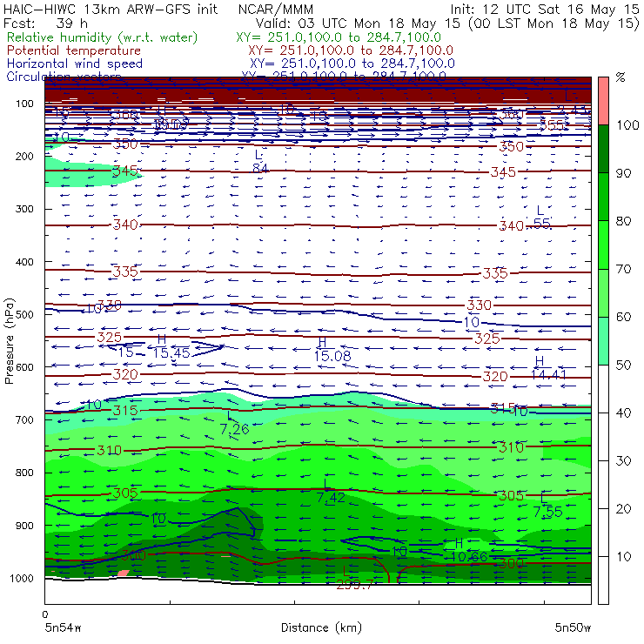Click the '900' pressure axis tick label
This screenshot has height=644, width=644.
click(x=24, y=526)
